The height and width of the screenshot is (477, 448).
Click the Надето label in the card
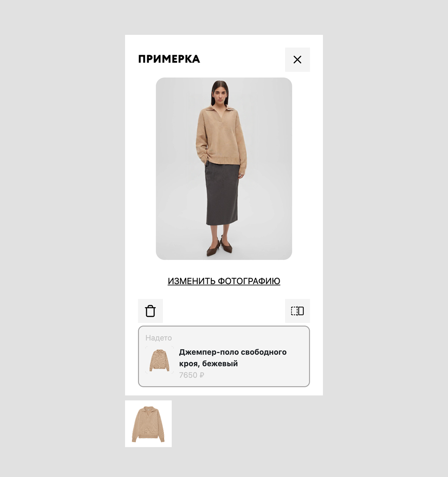[x=159, y=338]
